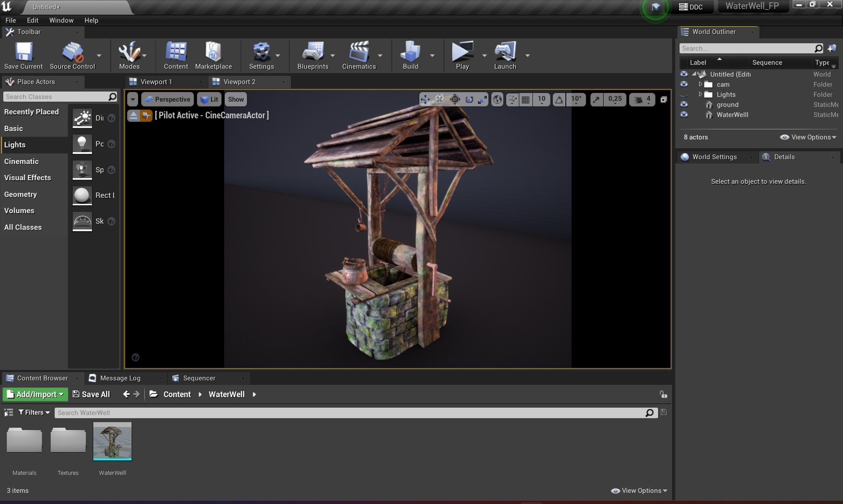The height and width of the screenshot is (504, 843).
Task: Add Rect Light from Place Actors
Action: [x=82, y=196]
